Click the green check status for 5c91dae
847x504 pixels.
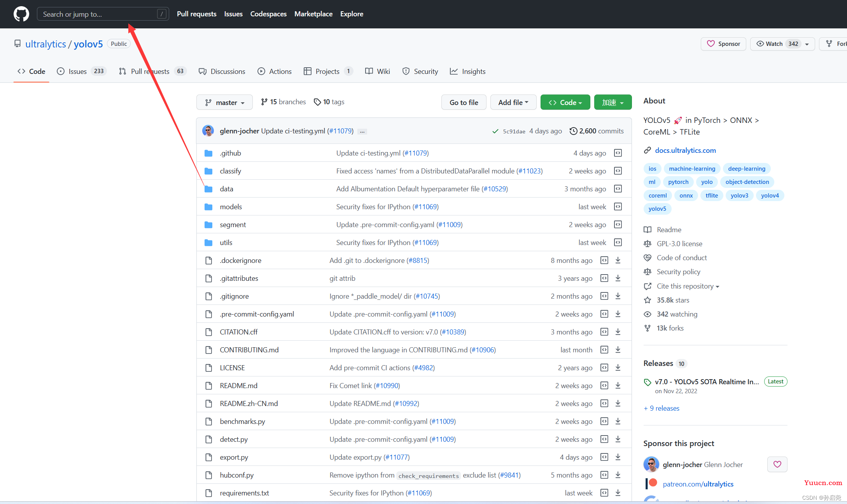tap(495, 131)
